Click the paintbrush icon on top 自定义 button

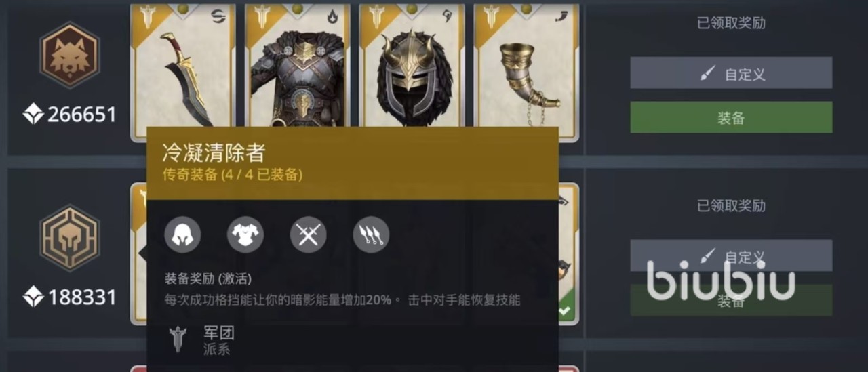pyautogui.click(x=709, y=73)
